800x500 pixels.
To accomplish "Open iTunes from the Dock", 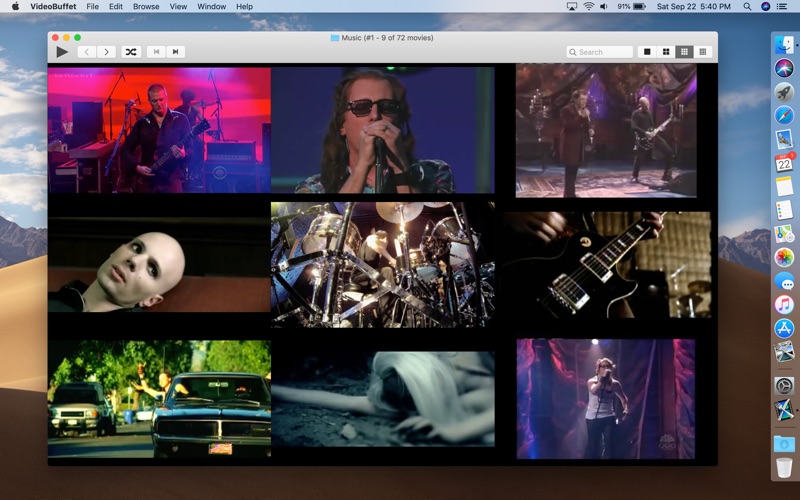I will point(784,305).
